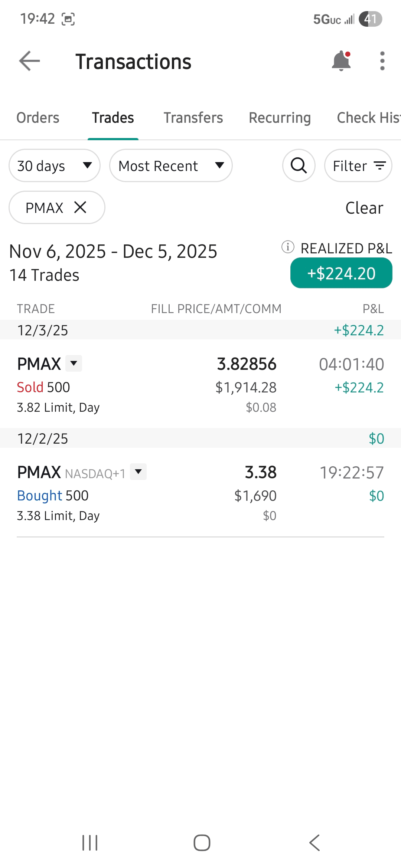
Task: Open the notifications bell
Action: [x=341, y=61]
